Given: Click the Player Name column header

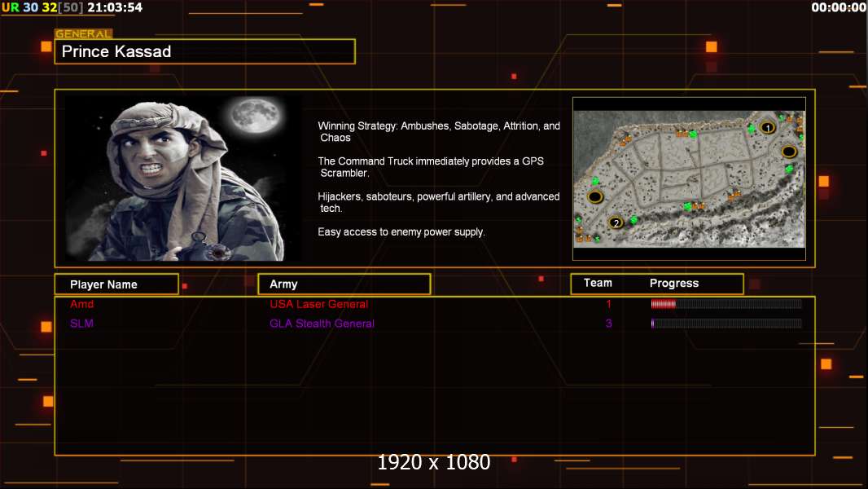Looking at the screenshot, I should 116,284.
